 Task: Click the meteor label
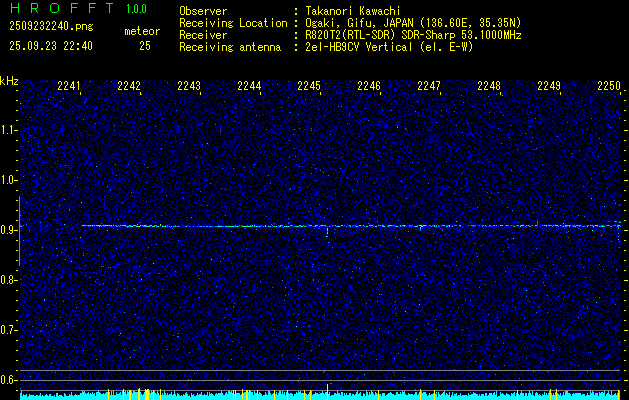tap(142, 31)
